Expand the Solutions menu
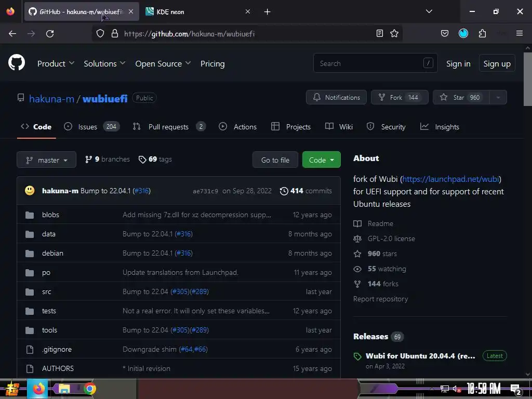The image size is (532, 399). click(x=104, y=63)
